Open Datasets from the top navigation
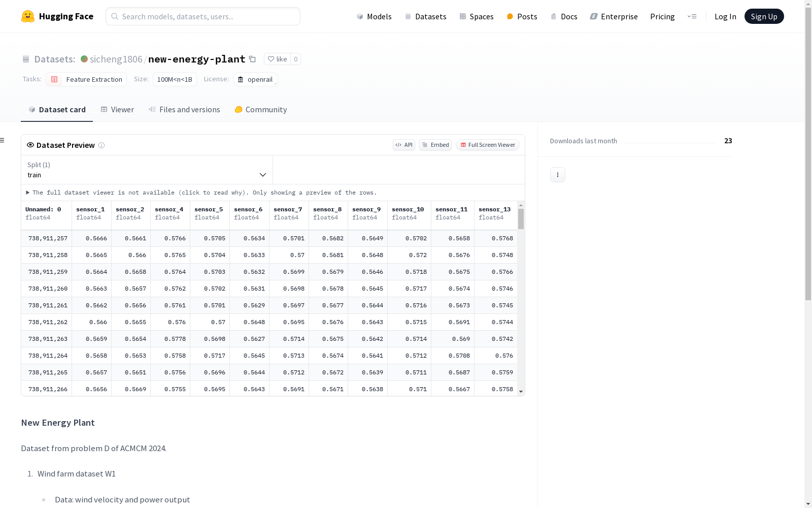This screenshot has width=812, height=508. [425, 16]
